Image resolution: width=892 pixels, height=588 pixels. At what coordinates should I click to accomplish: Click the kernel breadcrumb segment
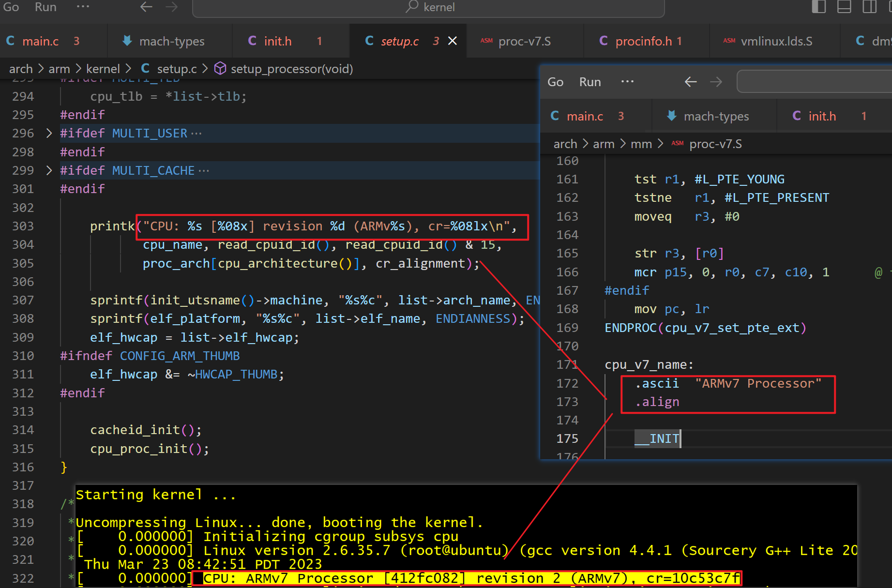click(x=103, y=69)
